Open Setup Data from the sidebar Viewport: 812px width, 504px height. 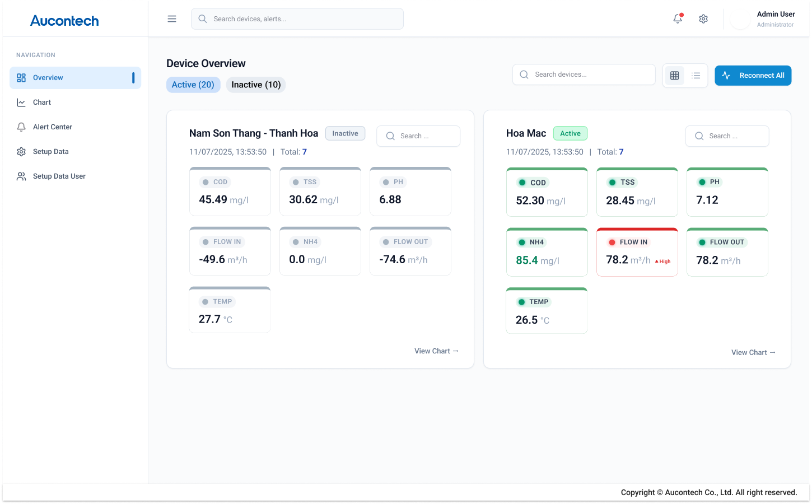coord(51,151)
